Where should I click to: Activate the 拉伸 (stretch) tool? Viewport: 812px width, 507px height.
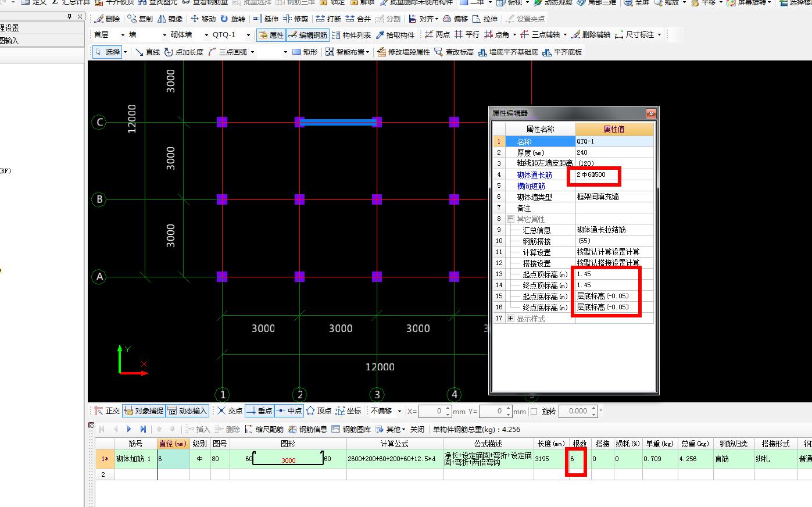[x=485, y=19]
